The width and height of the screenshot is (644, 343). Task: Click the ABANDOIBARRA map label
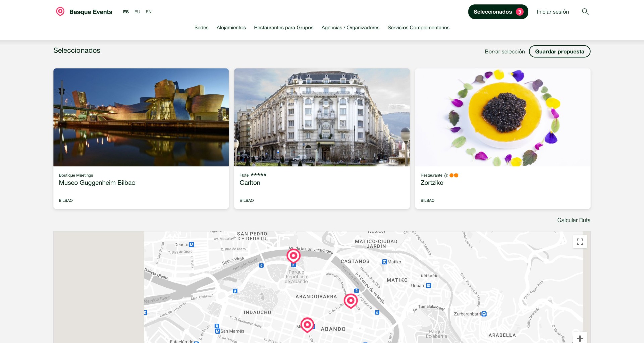pyautogui.click(x=316, y=297)
